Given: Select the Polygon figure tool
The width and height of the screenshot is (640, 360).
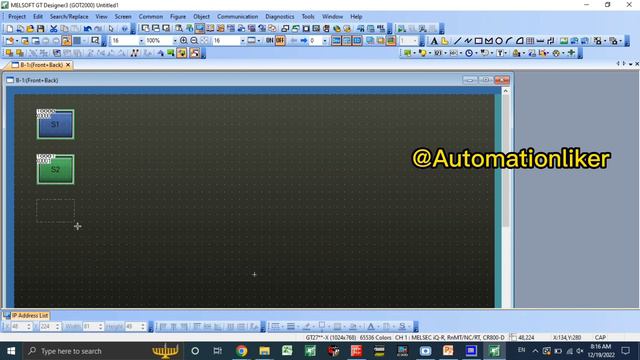Looking at the screenshot, I should click(x=489, y=41).
